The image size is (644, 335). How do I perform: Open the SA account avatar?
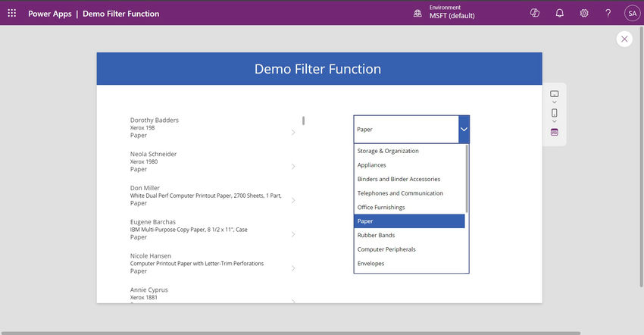[632, 13]
